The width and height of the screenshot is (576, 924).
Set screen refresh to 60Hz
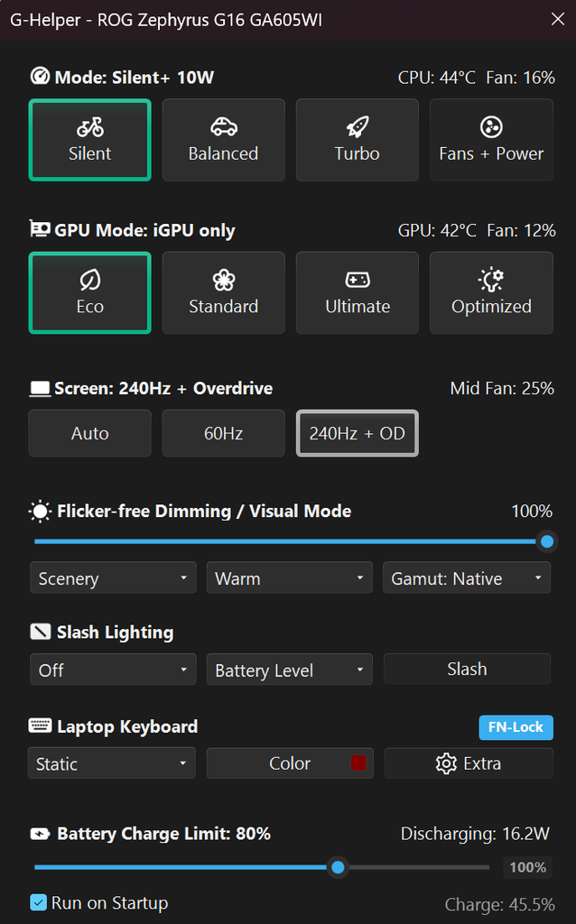[x=223, y=433]
